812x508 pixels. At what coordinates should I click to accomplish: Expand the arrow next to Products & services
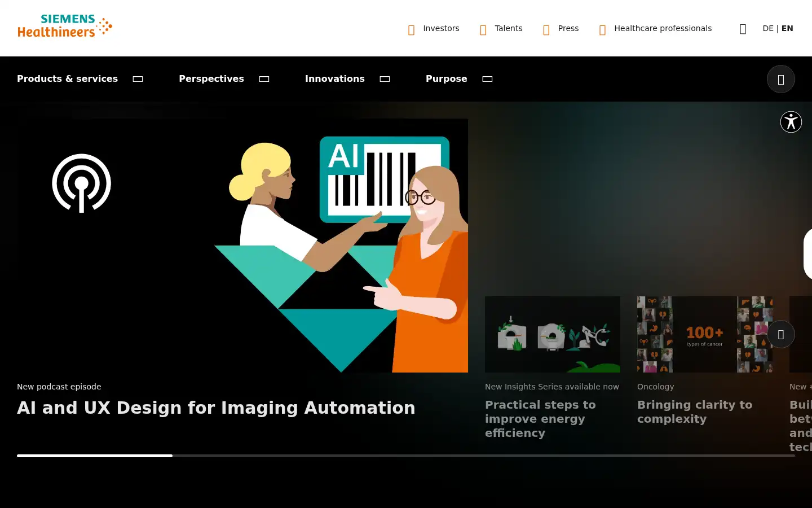138,79
